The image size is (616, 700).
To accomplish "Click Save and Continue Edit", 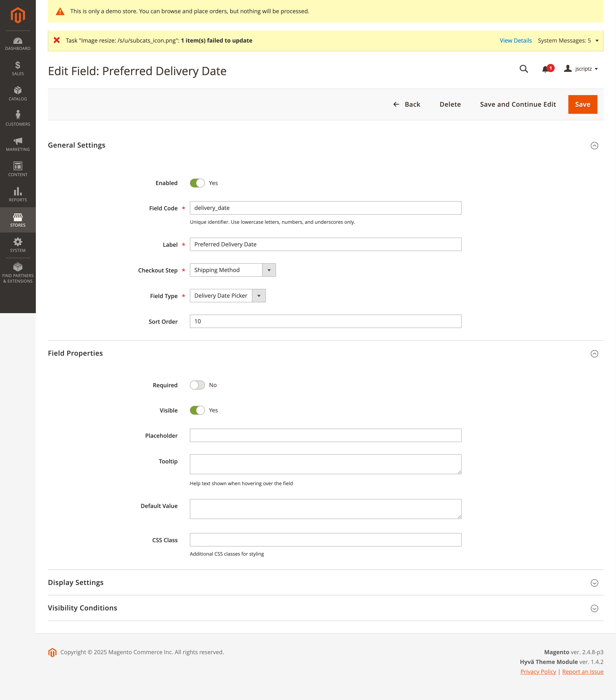I will click(518, 104).
